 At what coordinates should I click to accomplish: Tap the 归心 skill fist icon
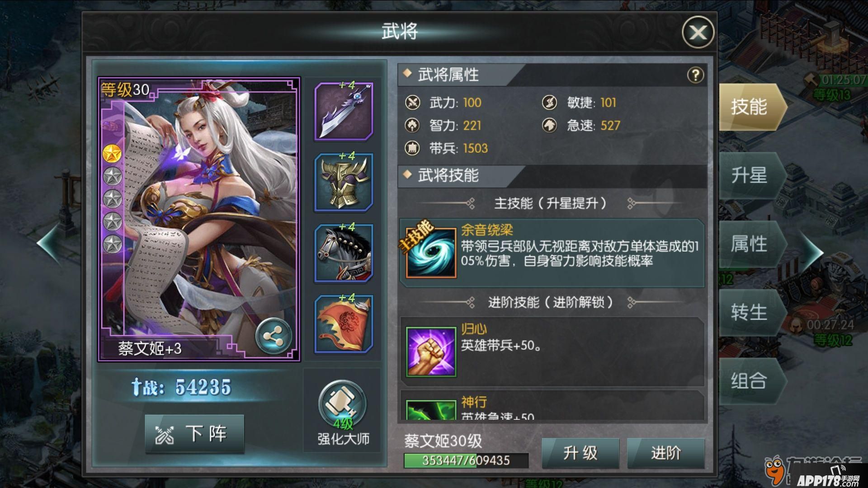431,352
